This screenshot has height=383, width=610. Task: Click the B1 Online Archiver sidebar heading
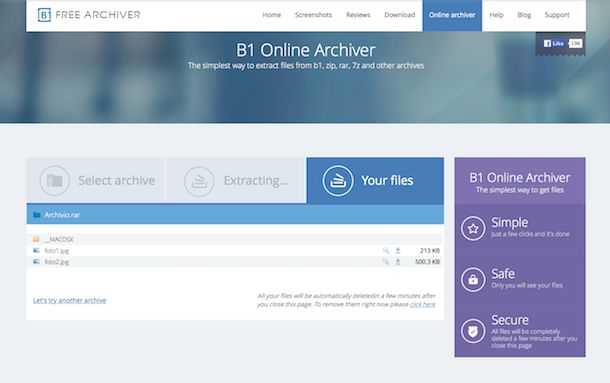(520, 177)
